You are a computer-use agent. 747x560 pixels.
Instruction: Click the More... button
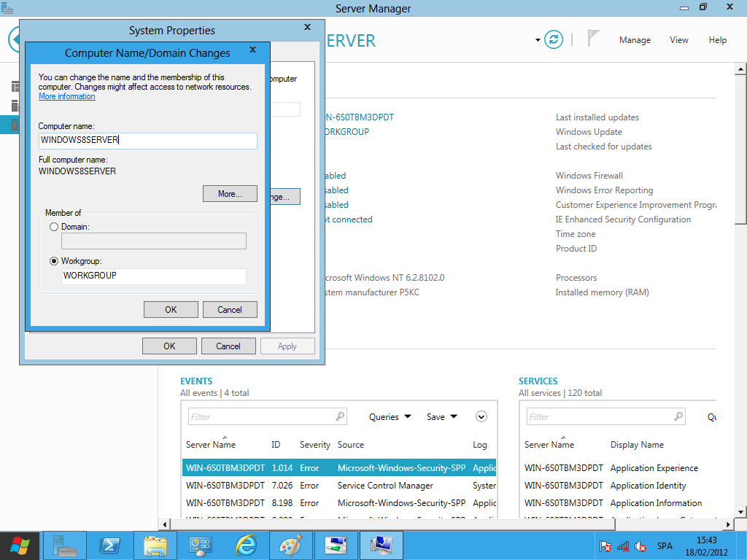(230, 194)
